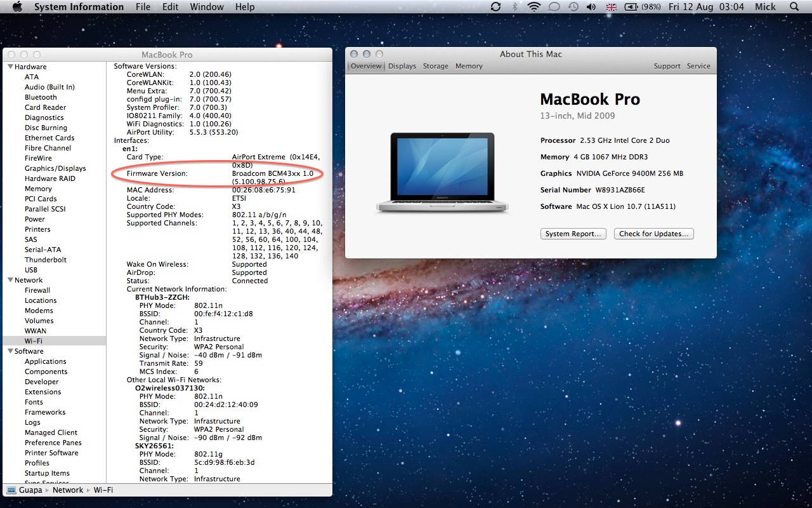Click the O2wireless037130 network name
The image size is (812, 508).
click(x=169, y=388)
